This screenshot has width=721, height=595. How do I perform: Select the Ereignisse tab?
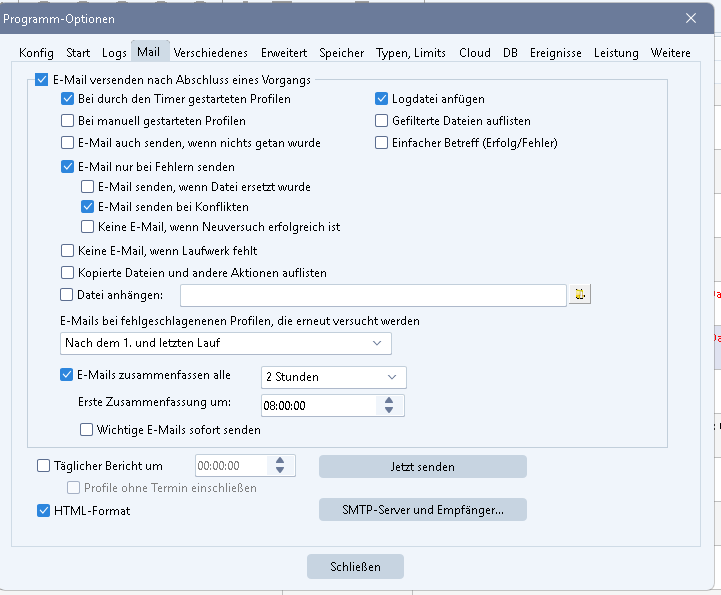tap(555, 53)
